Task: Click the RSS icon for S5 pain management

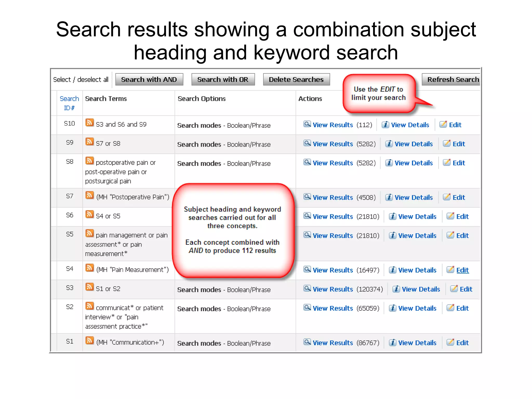Action: click(89, 233)
